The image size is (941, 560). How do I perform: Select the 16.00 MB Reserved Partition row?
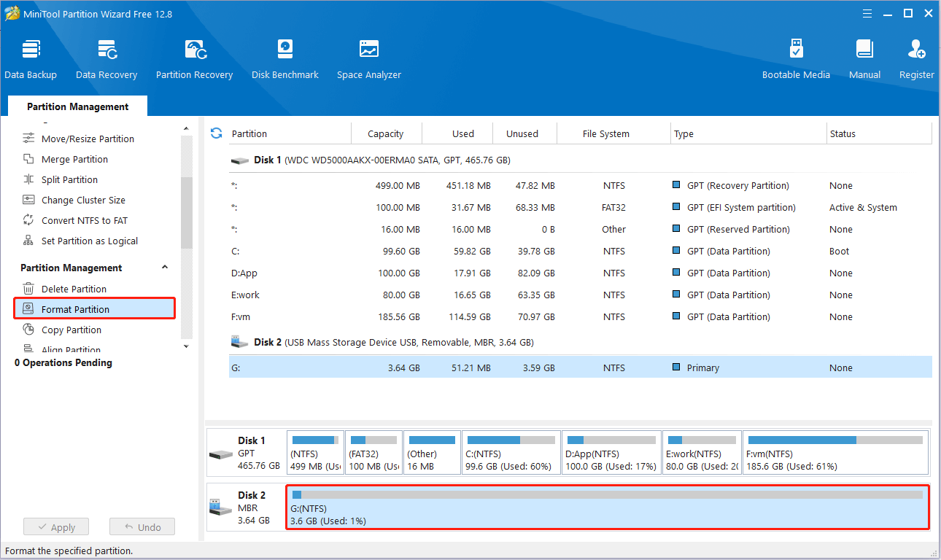tap(581, 229)
